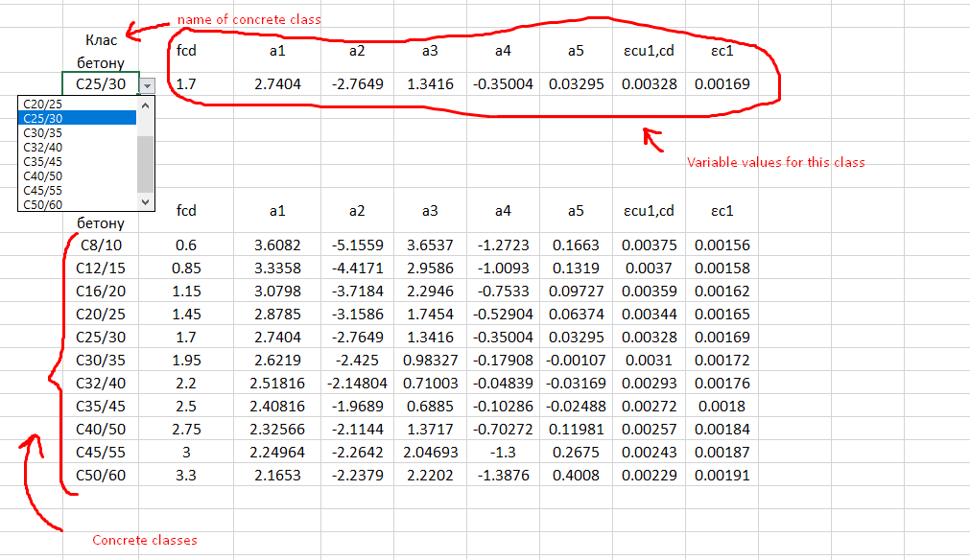
Task: Click the Клас header cell
Action: (x=101, y=40)
